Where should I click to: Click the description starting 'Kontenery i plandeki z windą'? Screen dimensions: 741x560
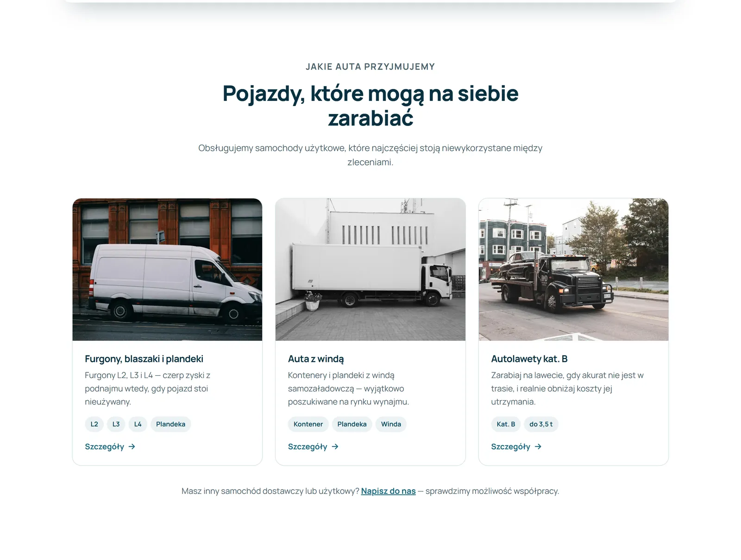348,388
